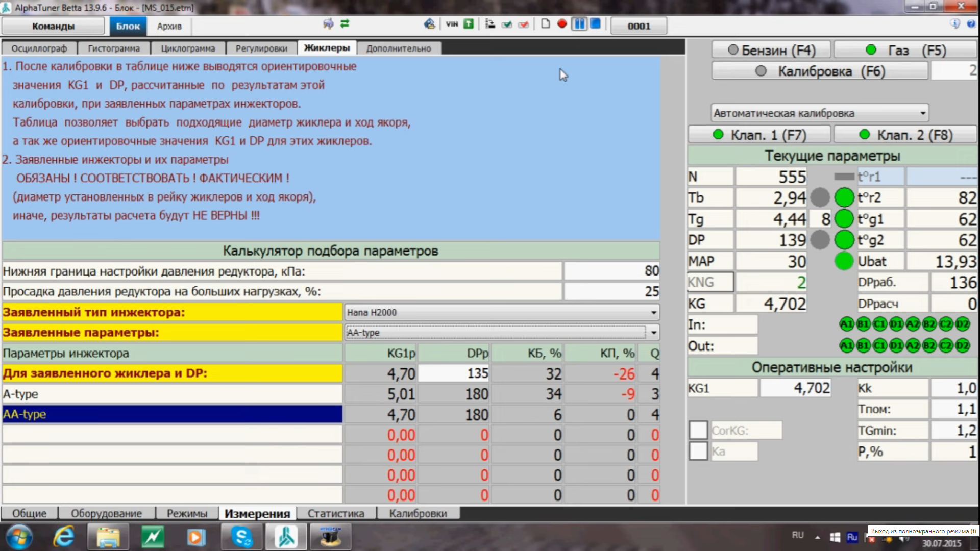Click the Осциллограф tab
The height and width of the screenshot is (551, 980).
[x=39, y=48]
